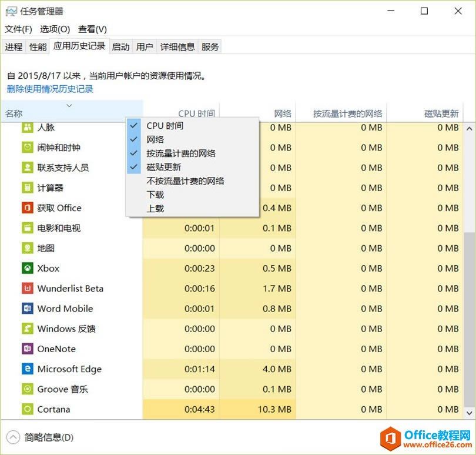The height and width of the screenshot is (455, 476).
Task: Click the 电影和电视 app icon
Action: [x=27, y=228]
